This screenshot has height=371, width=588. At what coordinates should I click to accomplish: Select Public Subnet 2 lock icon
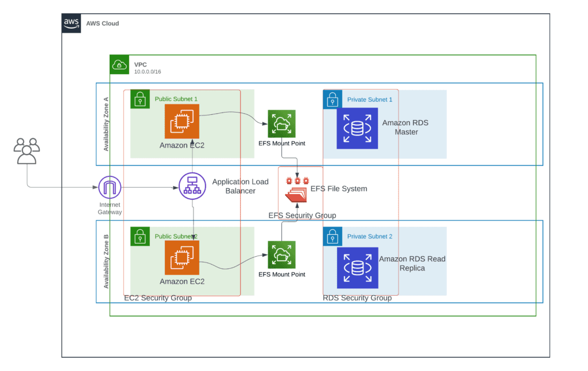[140, 237]
